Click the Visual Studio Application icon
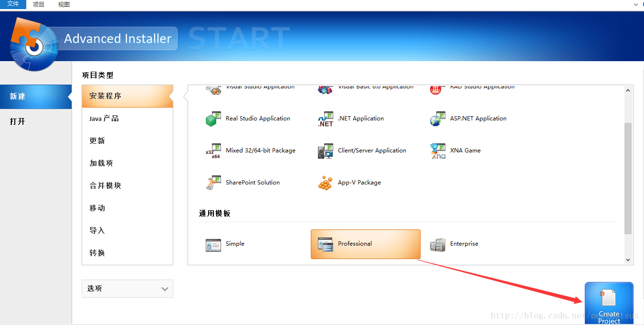This screenshot has height=325, width=644. coord(213,89)
